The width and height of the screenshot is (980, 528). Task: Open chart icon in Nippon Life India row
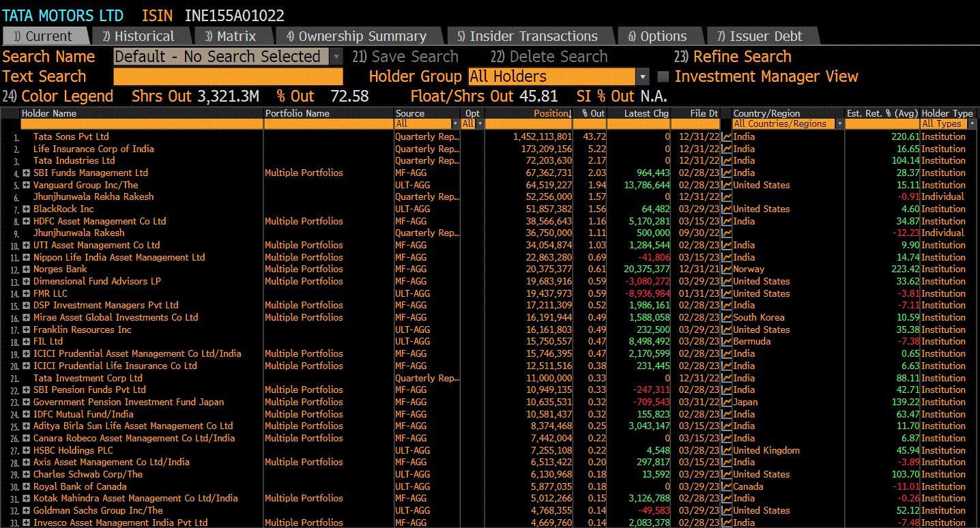point(727,257)
